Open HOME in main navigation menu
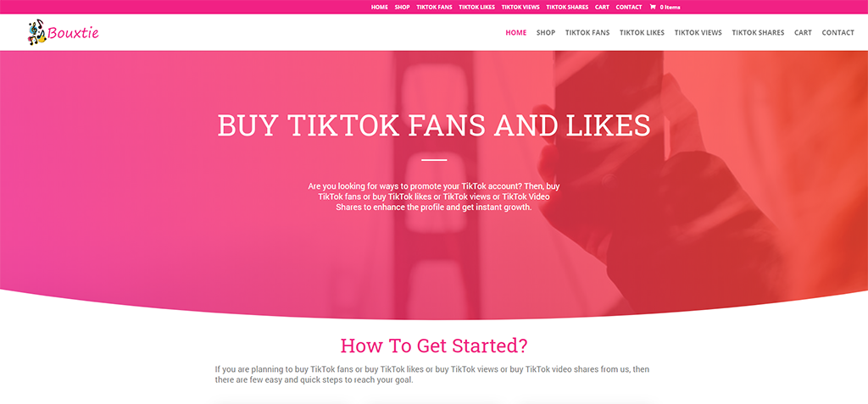868x404 pixels. (516, 33)
